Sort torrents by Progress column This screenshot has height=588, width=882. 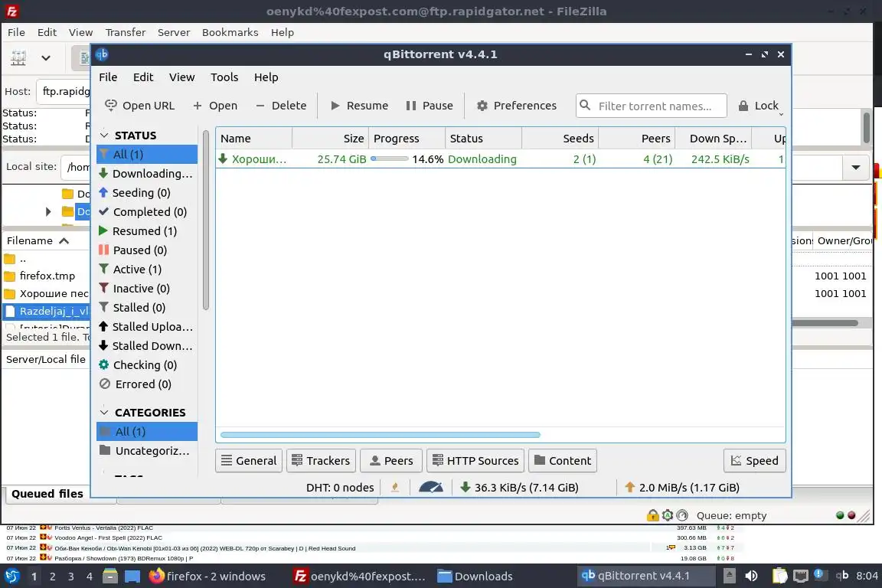coord(407,139)
